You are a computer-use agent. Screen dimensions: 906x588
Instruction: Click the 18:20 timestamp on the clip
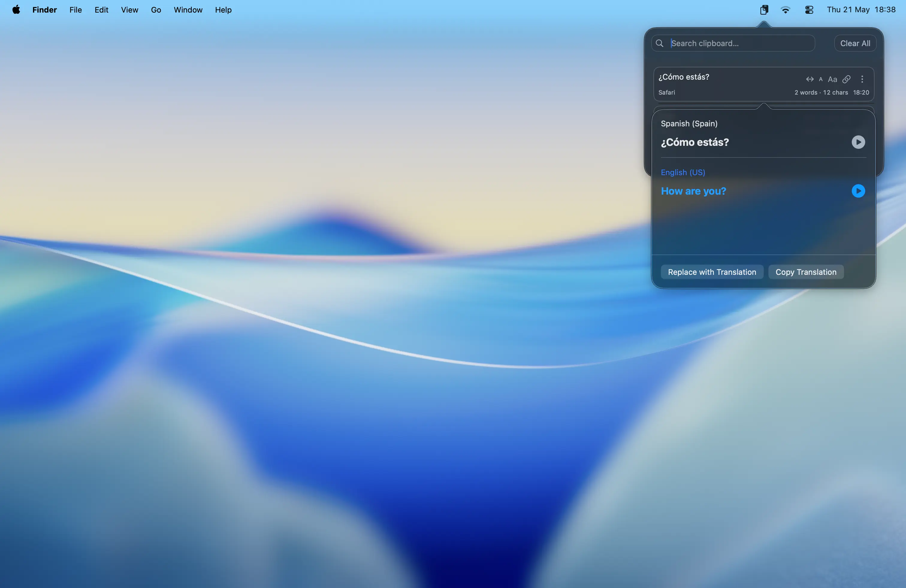(861, 93)
